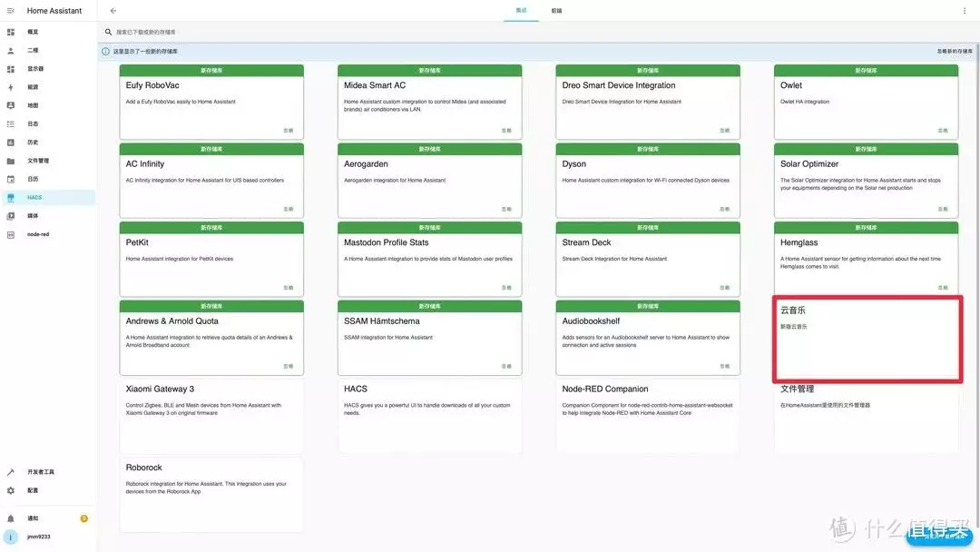980x552 pixels.
Task: Open the 文件管理 integration card
Action: (866, 416)
